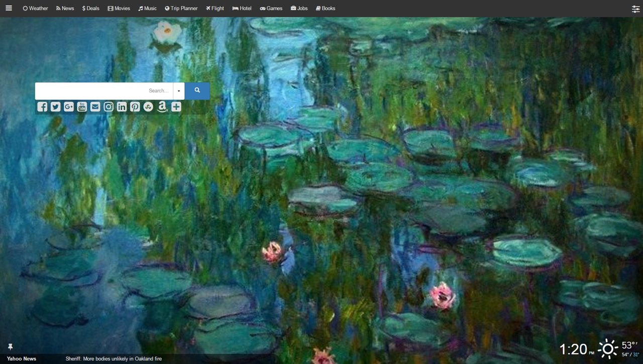This screenshot has width=643, height=364.
Task: Open Google Plus shortcut icon
Action: click(68, 106)
